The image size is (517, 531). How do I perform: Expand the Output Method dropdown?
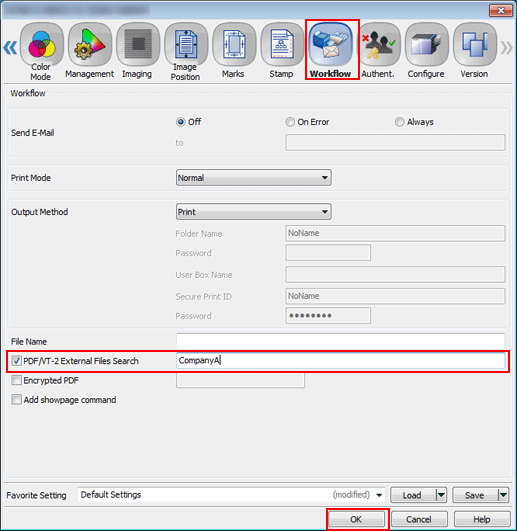click(x=254, y=212)
